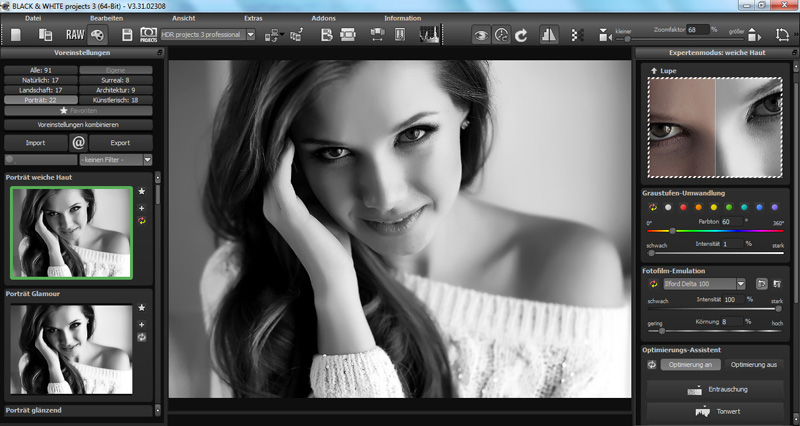Switch to Optimierung aus

[754, 364]
